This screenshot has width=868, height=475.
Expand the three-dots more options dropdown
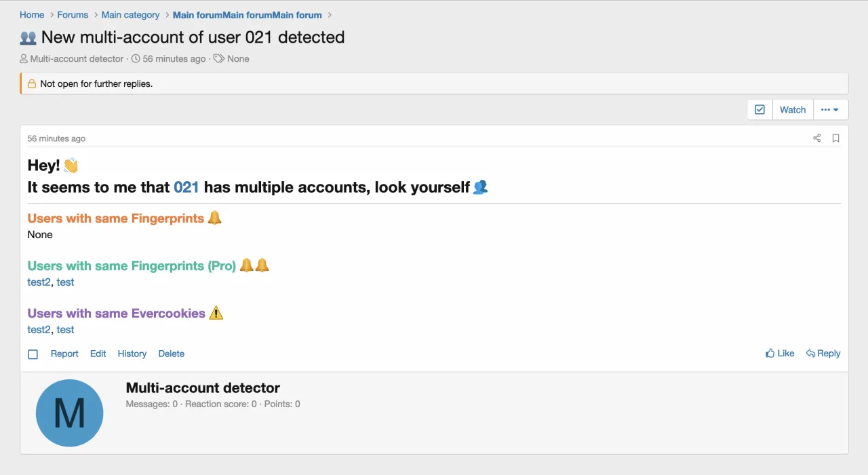[x=830, y=110]
